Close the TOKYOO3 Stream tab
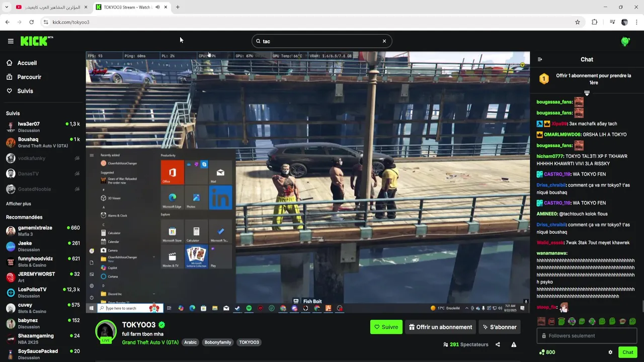The image size is (644, 362). (166, 7)
